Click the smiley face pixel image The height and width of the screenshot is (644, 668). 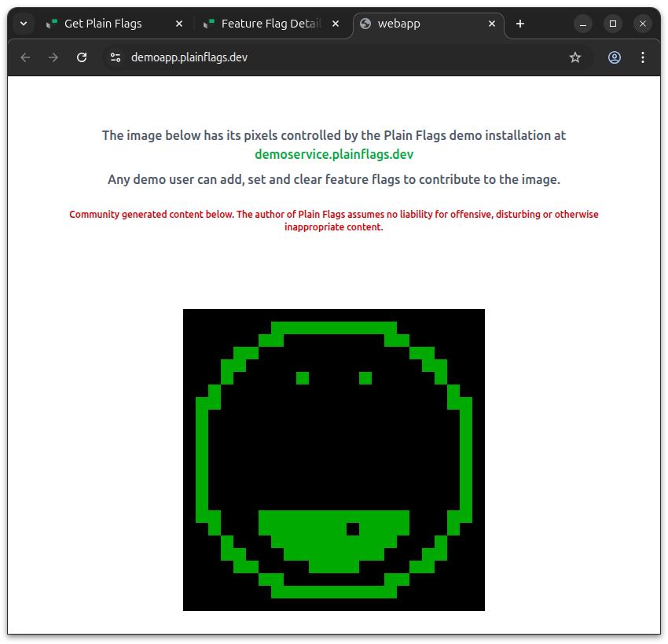coord(334,459)
